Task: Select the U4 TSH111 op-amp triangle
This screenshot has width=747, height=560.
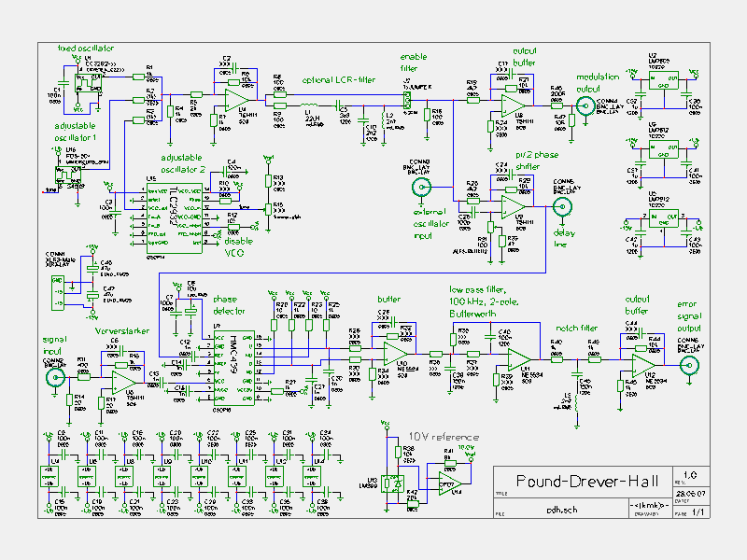Action: point(238,100)
